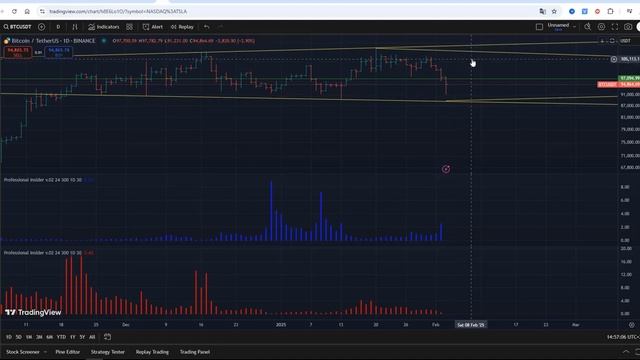Click the blue square browser extension

[584, 11]
